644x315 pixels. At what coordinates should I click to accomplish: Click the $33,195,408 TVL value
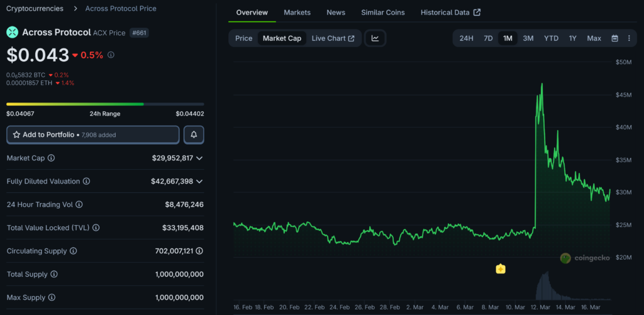coord(183,228)
